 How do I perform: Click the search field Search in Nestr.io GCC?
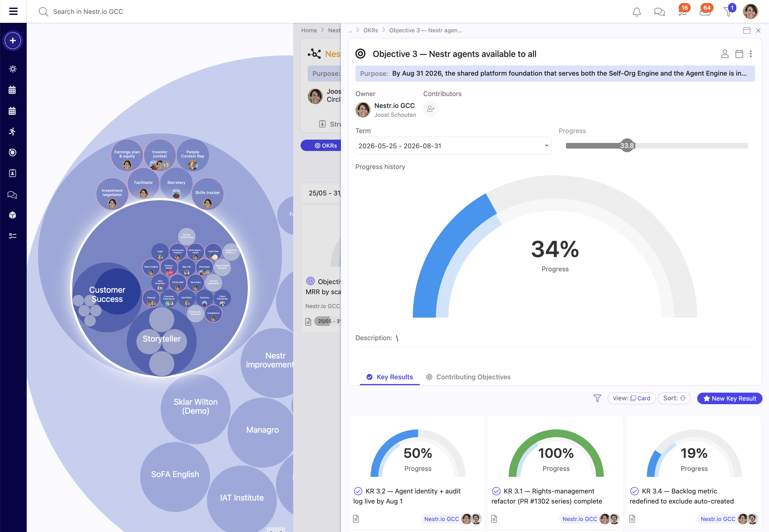(88, 12)
